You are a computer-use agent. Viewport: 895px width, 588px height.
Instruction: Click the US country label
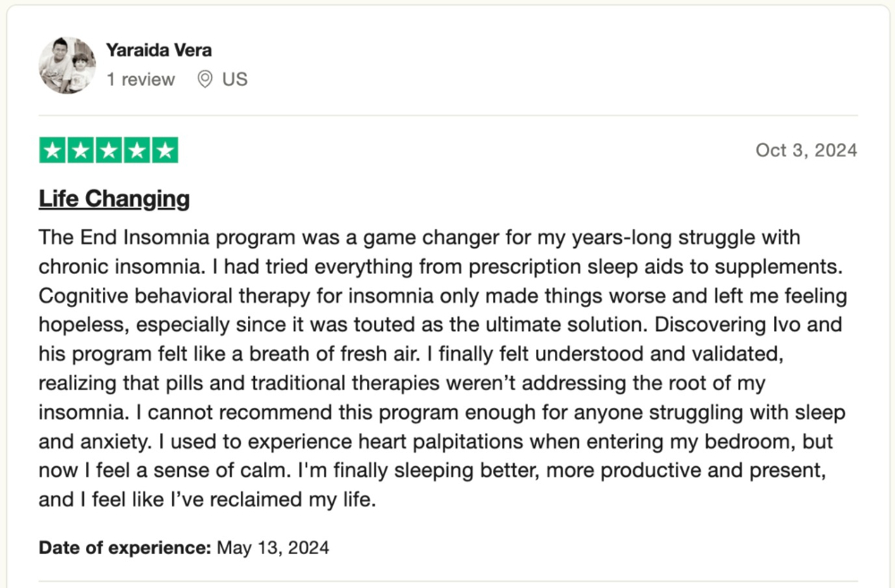pos(234,79)
